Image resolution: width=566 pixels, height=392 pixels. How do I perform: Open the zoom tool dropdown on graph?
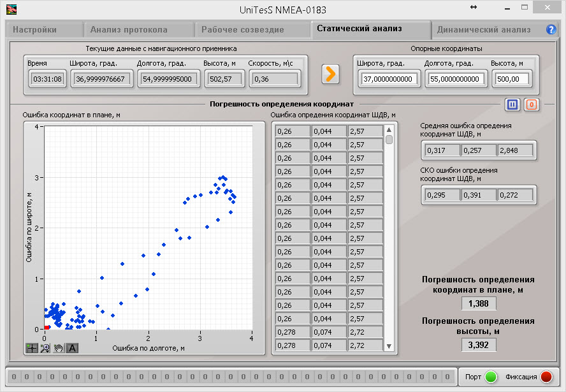(x=45, y=348)
